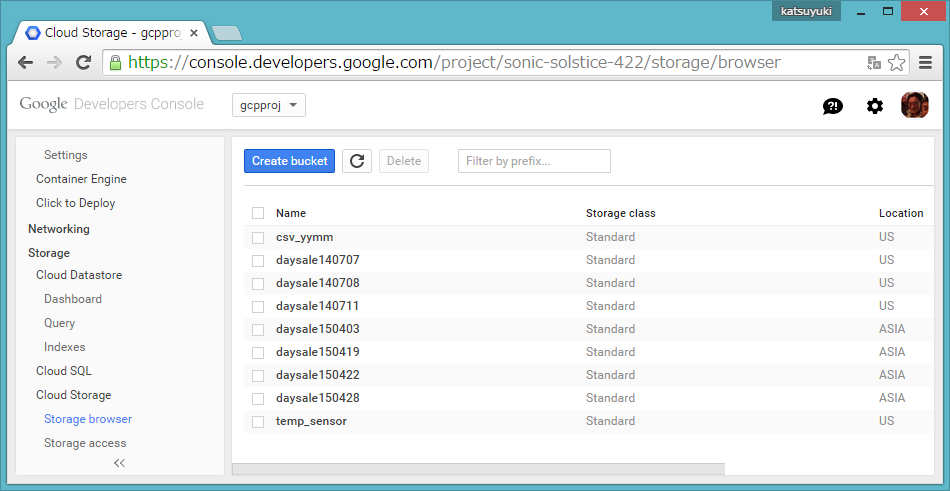950x491 pixels.
Task: Open the gcpproj project dropdown
Action: tap(269, 105)
